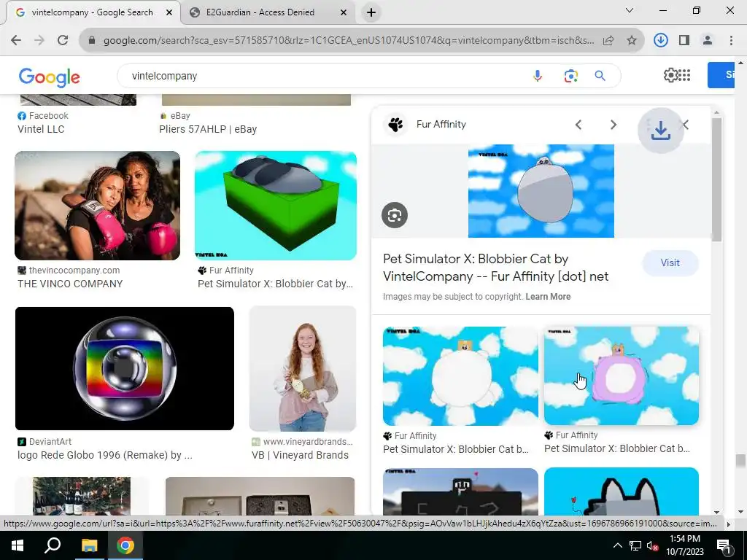Click the Fur Affinity source name in preview header
The height and width of the screenshot is (560, 747).
pyautogui.click(x=441, y=124)
